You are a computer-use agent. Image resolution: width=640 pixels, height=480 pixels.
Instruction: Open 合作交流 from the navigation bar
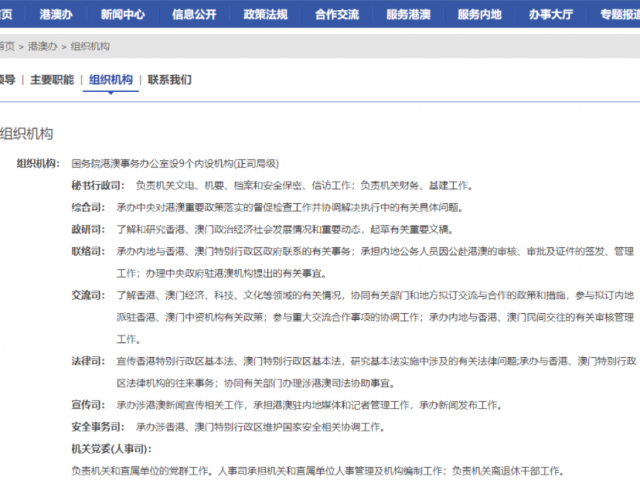click(x=337, y=15)
